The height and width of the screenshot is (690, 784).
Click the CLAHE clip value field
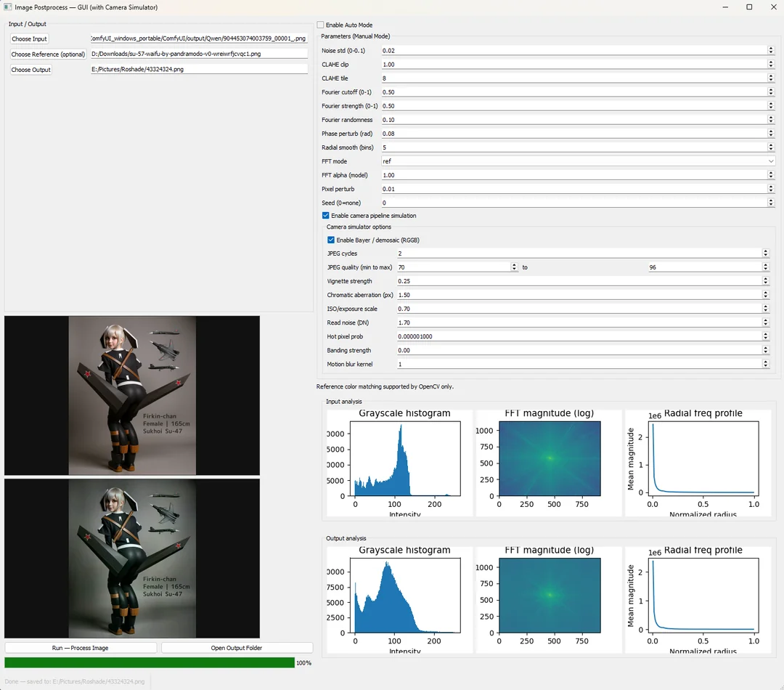coord(573,65)
